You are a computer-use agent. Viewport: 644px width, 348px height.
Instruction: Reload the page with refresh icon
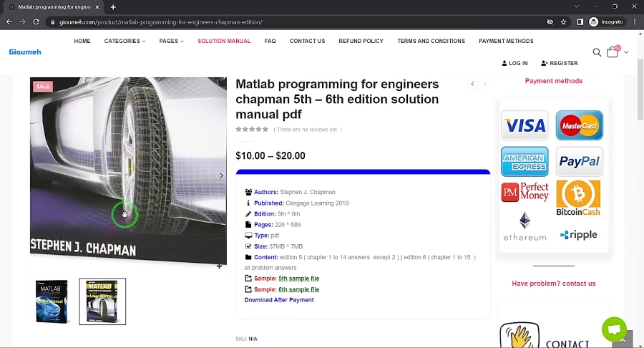36,21
